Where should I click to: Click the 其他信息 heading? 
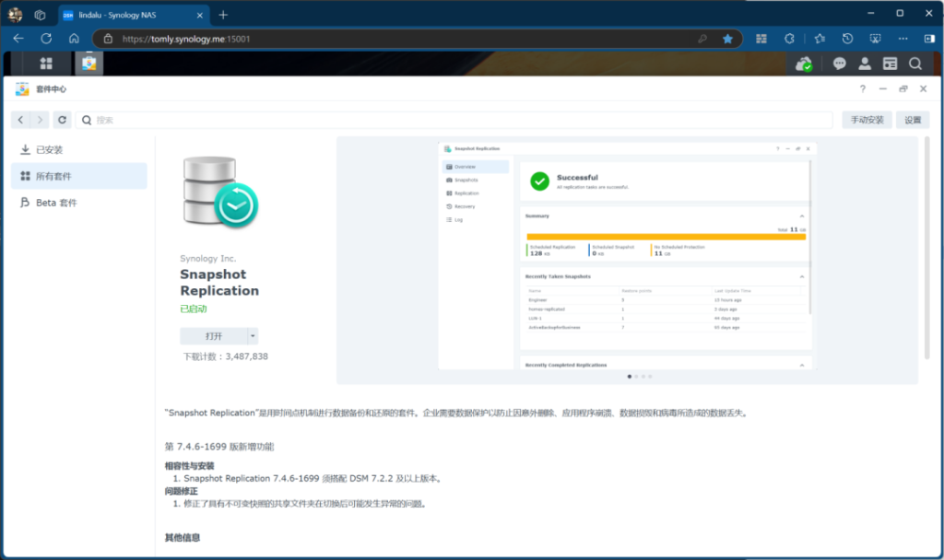183,537
